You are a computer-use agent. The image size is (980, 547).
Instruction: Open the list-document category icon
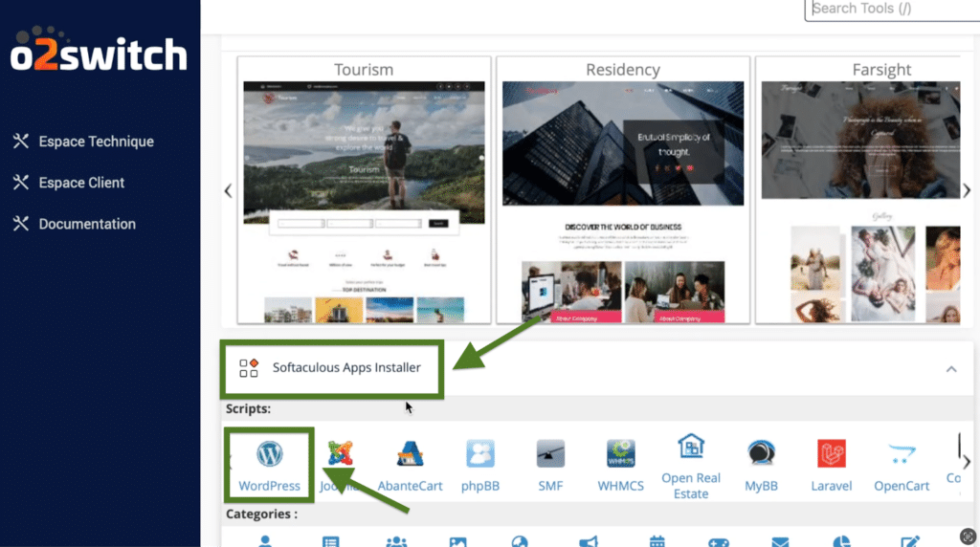coord(330,541)
